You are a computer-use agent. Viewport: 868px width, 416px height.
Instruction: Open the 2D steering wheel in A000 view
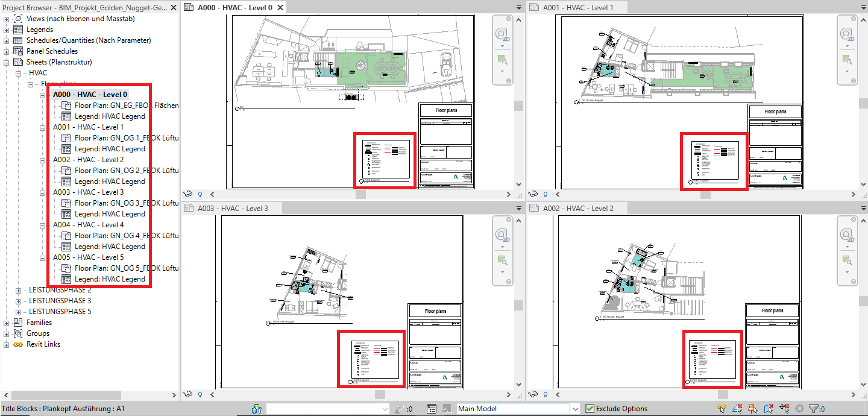pyautogui.click(x=502, y=34)
